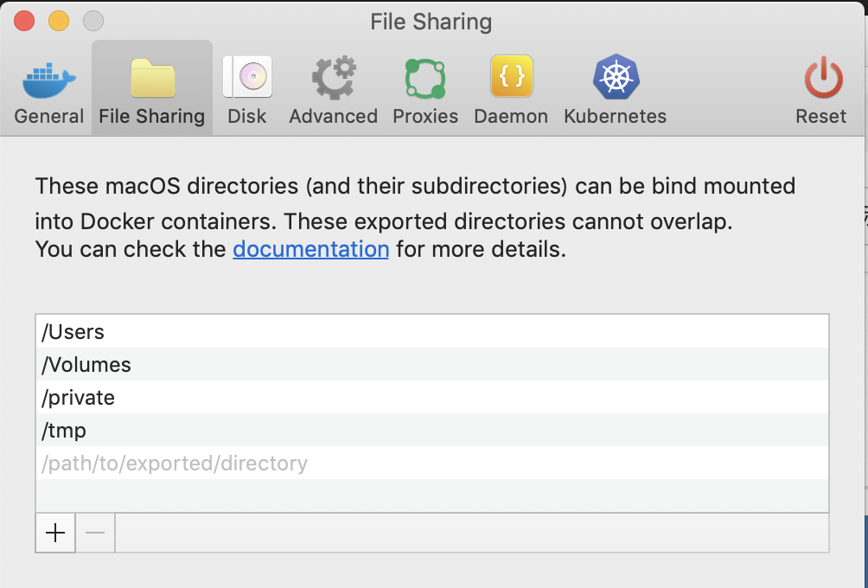Viewport: 868px width, 588px height.
Task: Open the Kubernetes helm icon
Action: (615, 79)
